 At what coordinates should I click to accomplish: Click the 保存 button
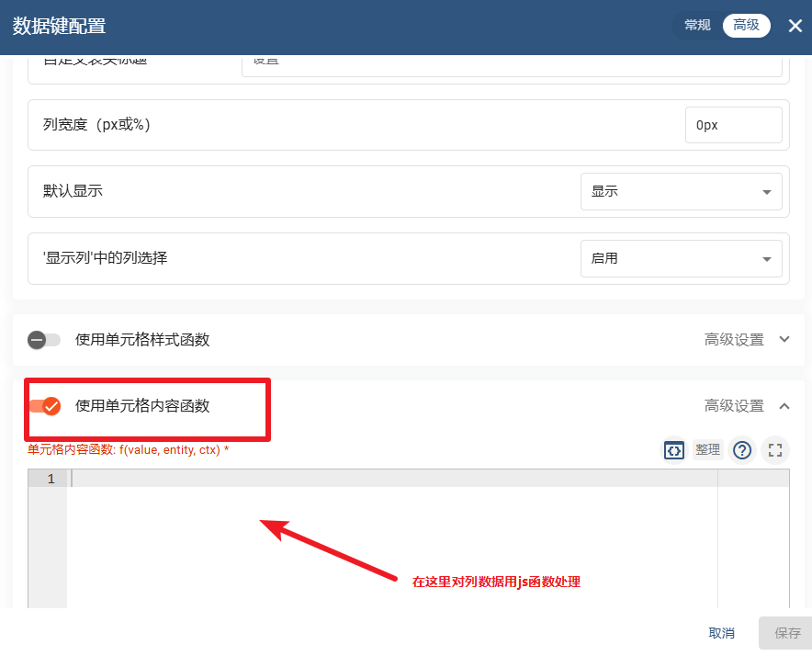786,633
